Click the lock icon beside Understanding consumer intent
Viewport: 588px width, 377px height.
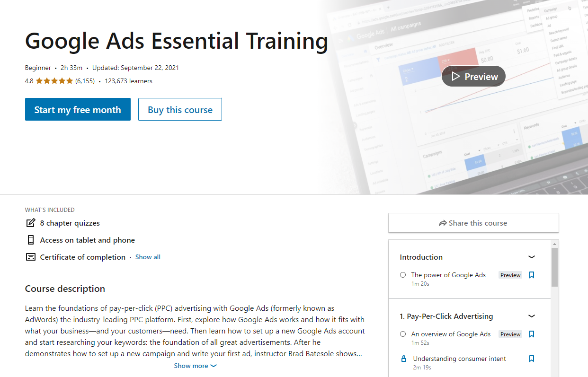pyautogui.click(x=404, y=359)
